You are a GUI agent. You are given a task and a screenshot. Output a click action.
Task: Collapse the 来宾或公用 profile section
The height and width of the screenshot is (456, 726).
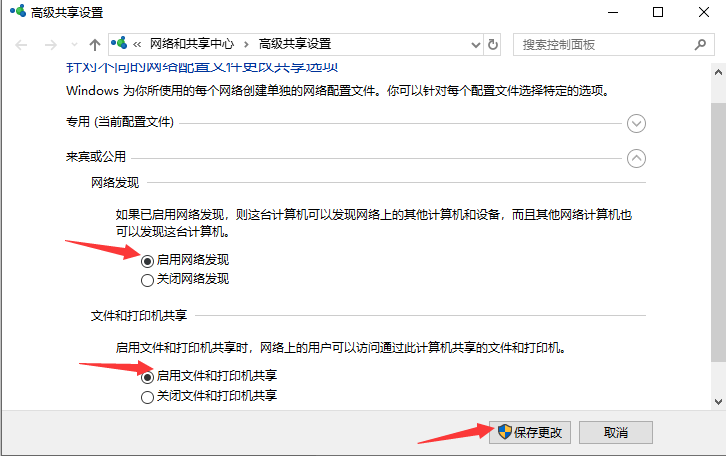(x=636, y=157)
